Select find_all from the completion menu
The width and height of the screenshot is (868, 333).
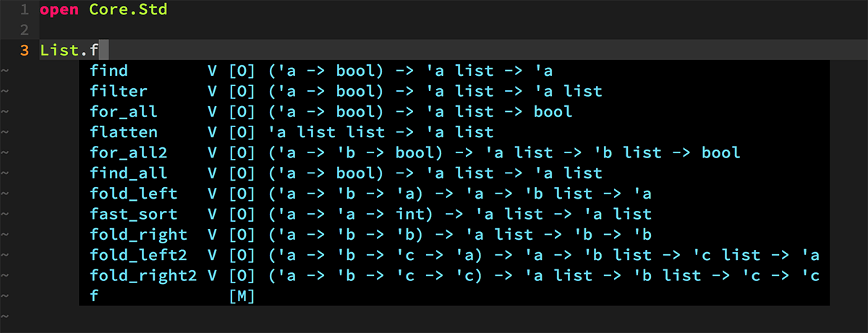pyautogui.click(x=128, y=173)
